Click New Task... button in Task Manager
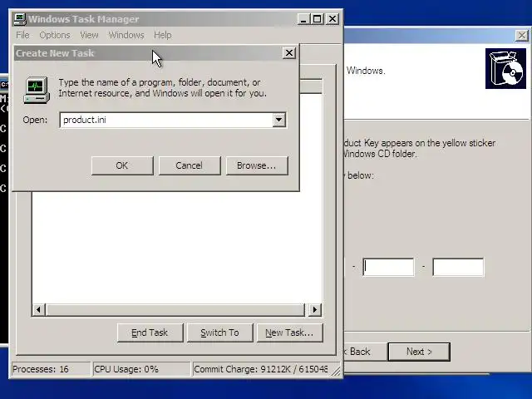Viewport: 532px width, 399px height. [x=290, y=332]
